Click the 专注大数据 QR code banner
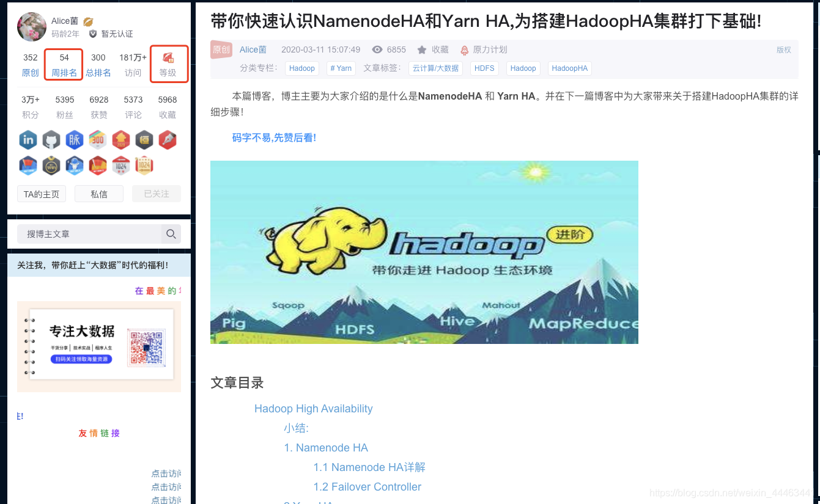This screenshot has width=820, height=504. [99, 346]
